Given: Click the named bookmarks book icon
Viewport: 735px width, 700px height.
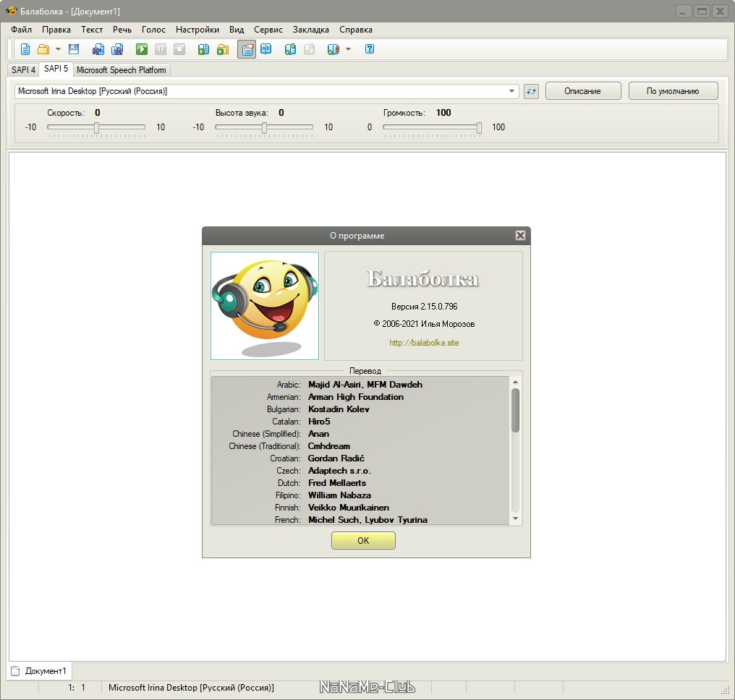Looking at the screenshot, I should tap(333, 49).
